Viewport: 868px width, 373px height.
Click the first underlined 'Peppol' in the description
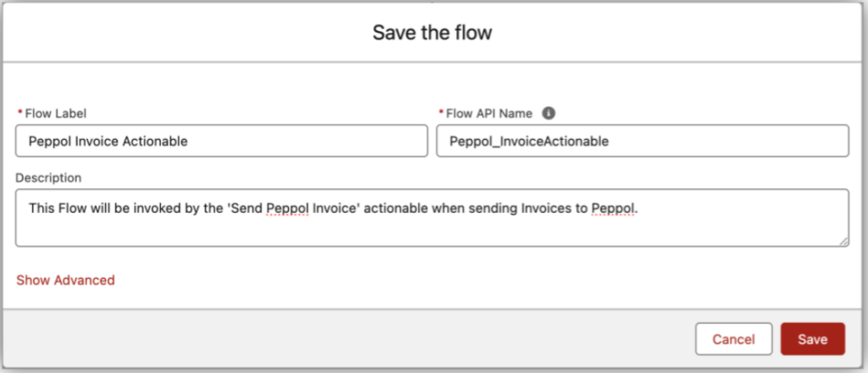click(x=287, y=207)
